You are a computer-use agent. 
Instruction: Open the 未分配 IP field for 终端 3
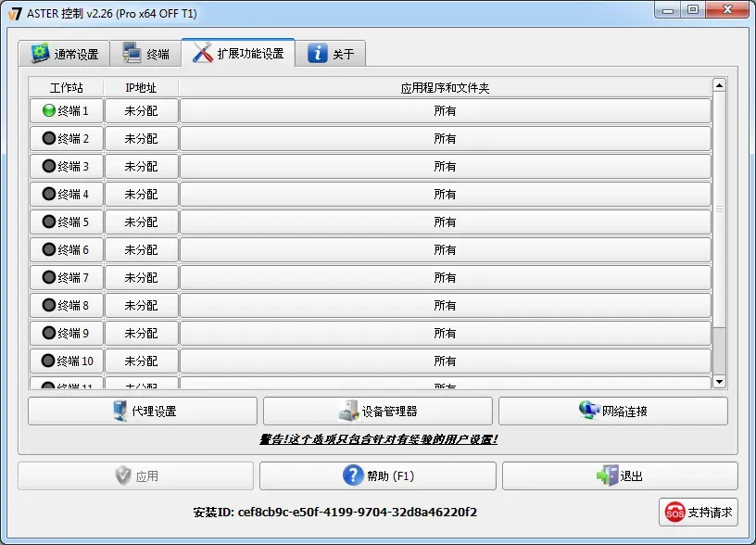140,166
